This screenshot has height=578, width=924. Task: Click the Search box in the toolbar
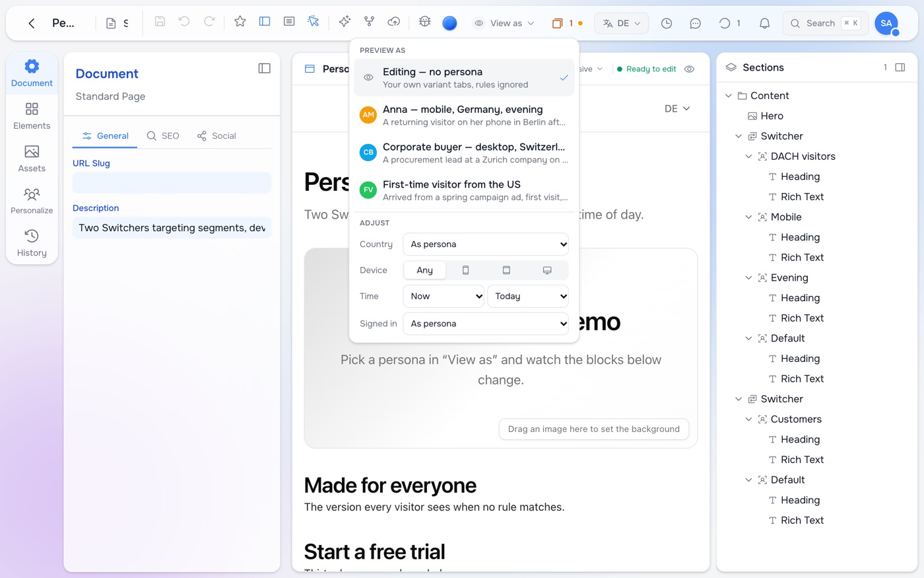click(x=825, y=23)
